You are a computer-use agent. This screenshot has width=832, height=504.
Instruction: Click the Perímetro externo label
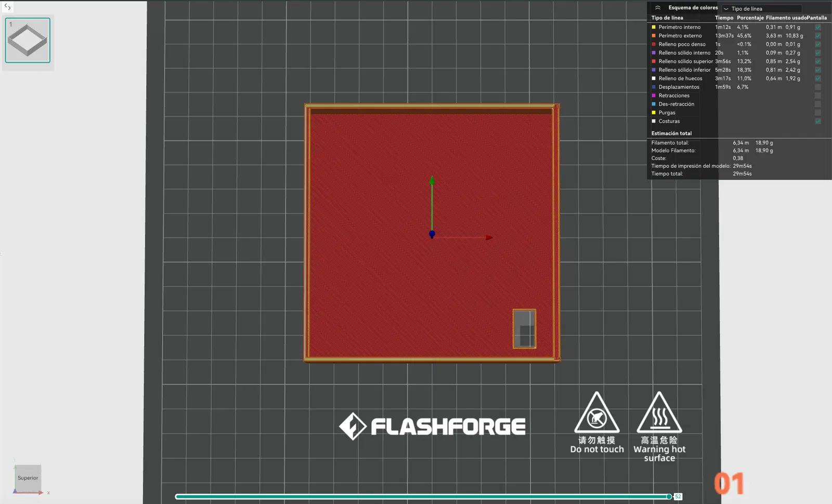680,36
